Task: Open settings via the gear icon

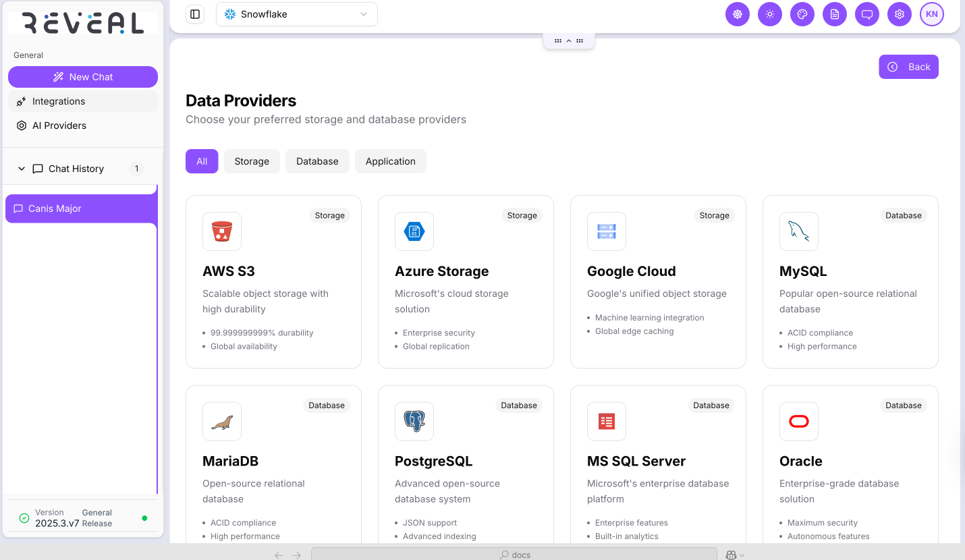Action: 899,14
